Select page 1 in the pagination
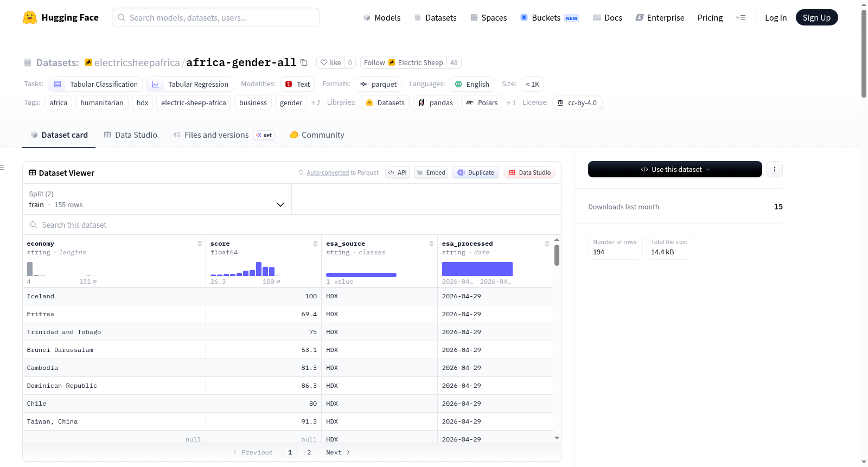 click(290, 452)
